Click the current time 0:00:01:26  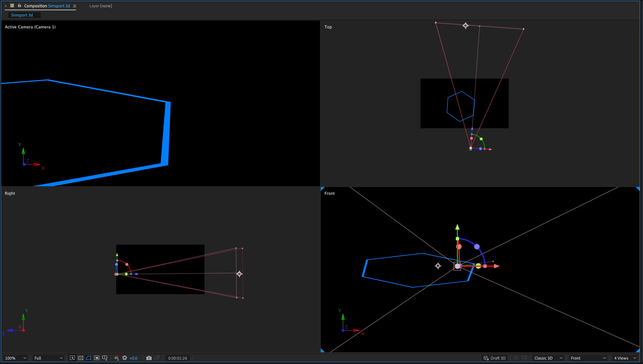(177, 358)
